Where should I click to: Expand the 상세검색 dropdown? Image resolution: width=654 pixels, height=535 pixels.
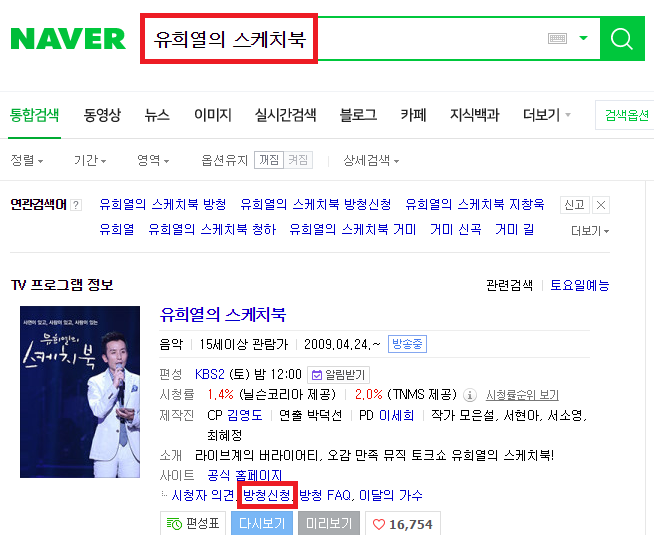pyautogui.click(x=371, y=160)
